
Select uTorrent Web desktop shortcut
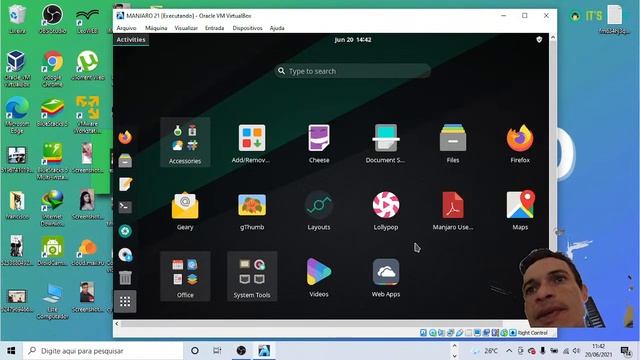[x=88, y=65]
